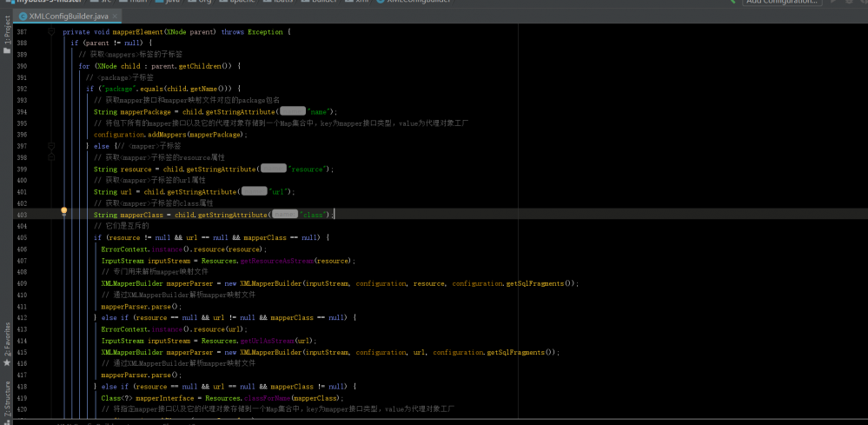Click the green build hammer icon
The image size is (868, 425).
click(732, 3)
